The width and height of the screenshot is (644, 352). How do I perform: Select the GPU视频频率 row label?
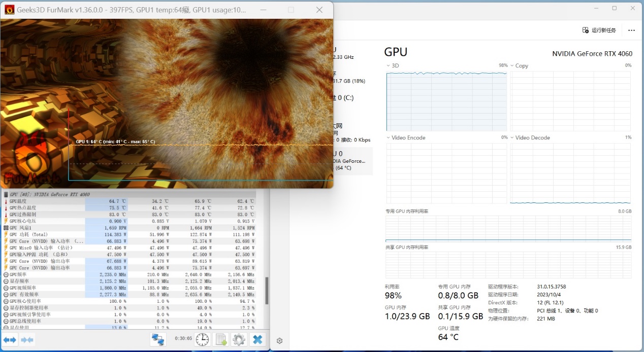(x=23, y=288)
